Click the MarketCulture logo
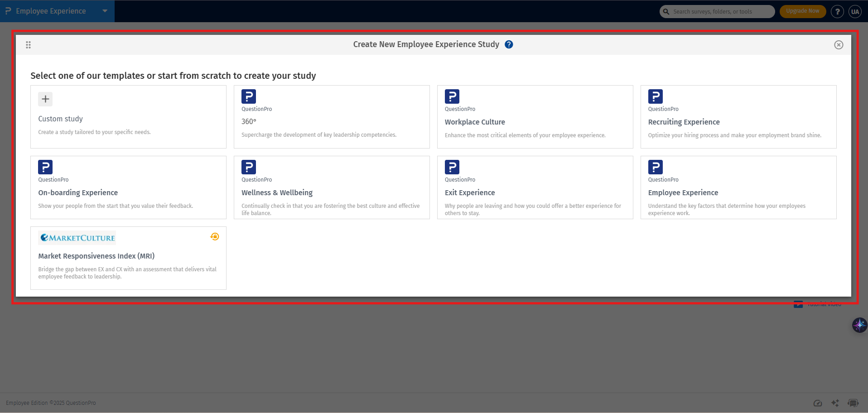The width and height of the screenshot is (868, 413). pyautogui.click(x=77, y=237)
